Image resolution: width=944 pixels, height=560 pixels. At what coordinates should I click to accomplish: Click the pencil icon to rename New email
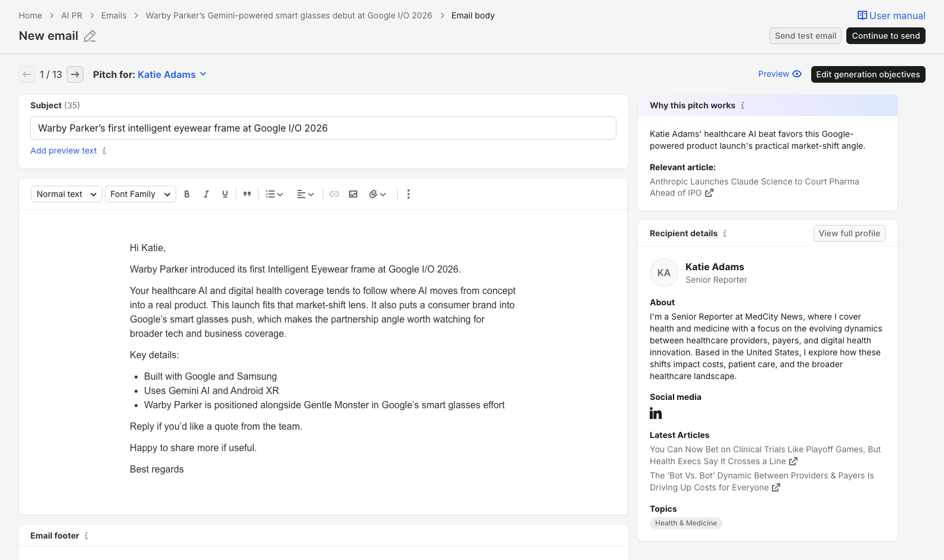90,36
